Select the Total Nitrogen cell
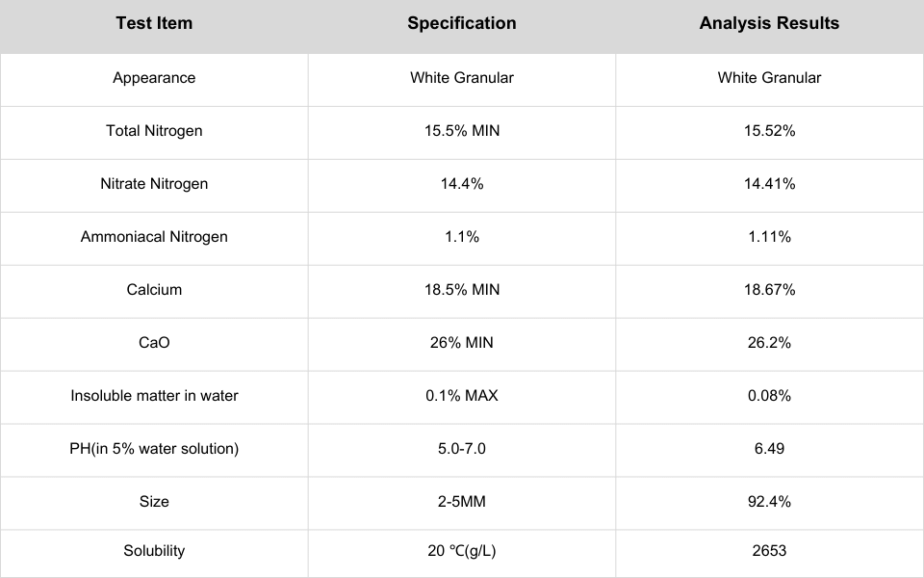924x578 pixels. pyautogui.click(x=154, y=131)
